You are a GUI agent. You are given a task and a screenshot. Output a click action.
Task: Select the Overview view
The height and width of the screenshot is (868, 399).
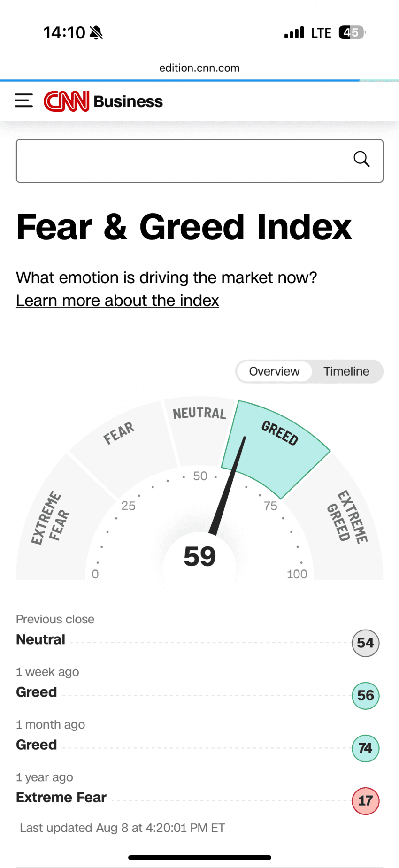click(x=274, y=371)
